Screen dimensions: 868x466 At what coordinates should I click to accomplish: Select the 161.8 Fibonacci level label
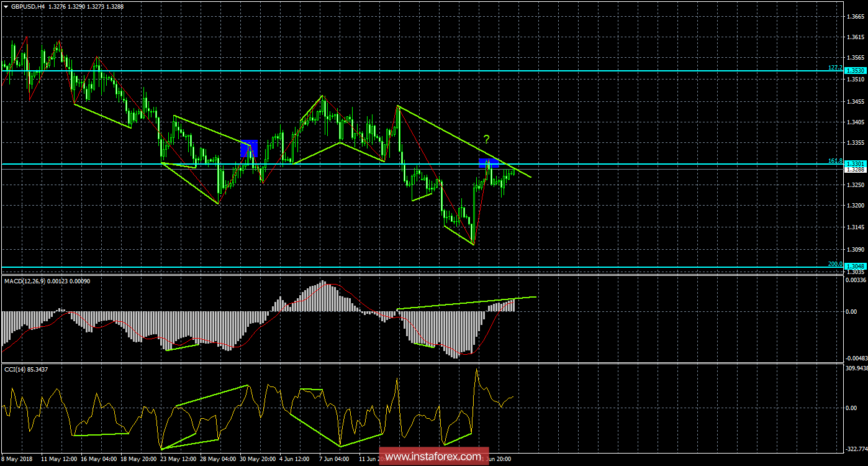point(835,160)
